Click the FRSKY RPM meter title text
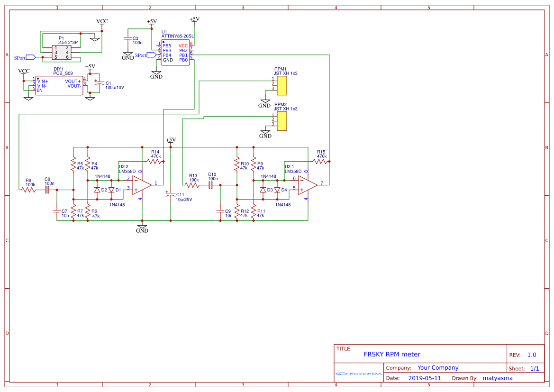This screenshot has width=554, height=392. (x=392, y=354)
